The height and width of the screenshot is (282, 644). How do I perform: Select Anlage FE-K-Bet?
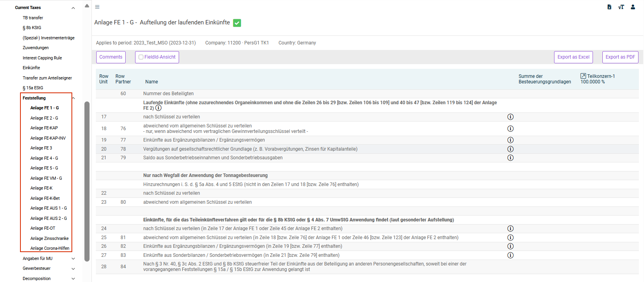[x=45, y=198]
